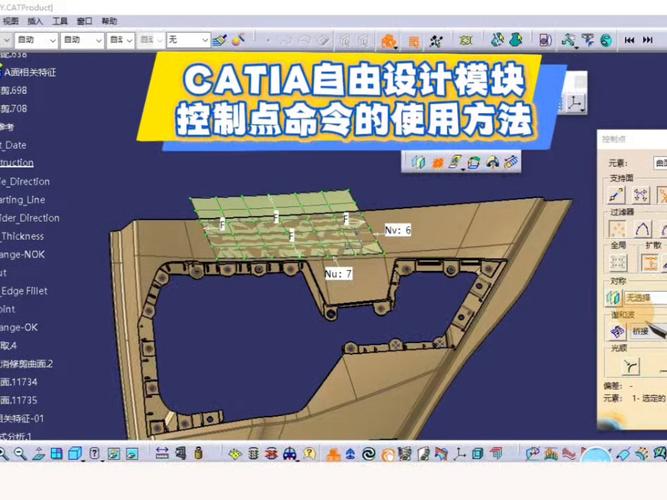Click the orange cubes assembly icon
This screenshot has height=500, width=667.
(389, 41)
